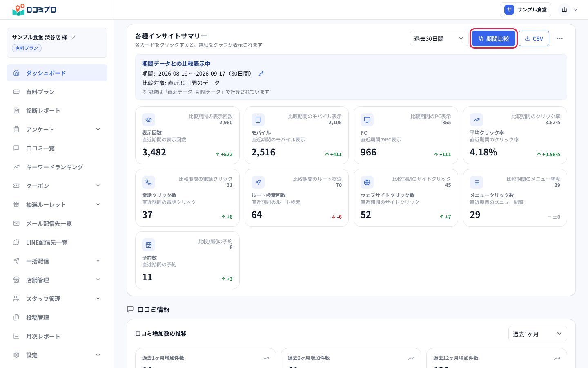Click the phone icon on 電話クリック数 card
Screen dimensions: 588x368
pos(149,182)
